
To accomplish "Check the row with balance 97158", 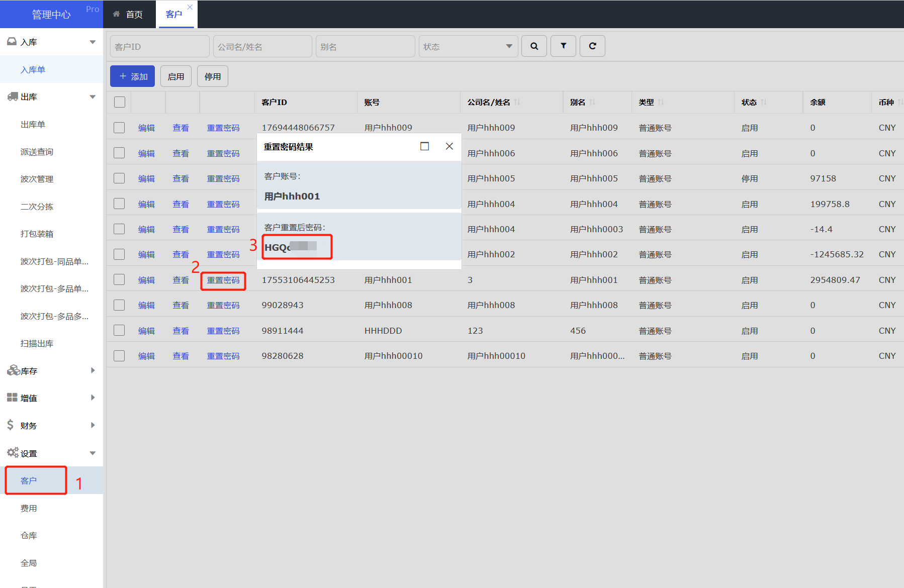I will point(119,178).
